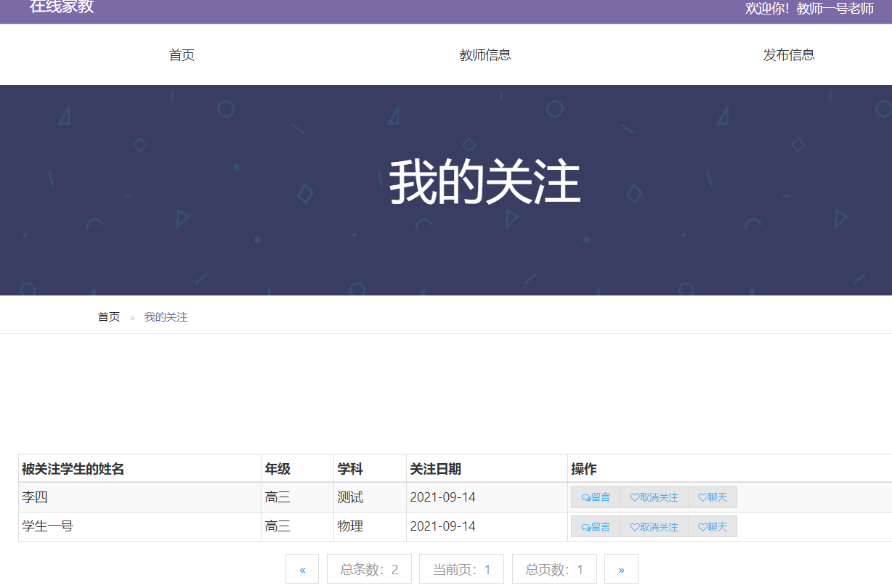Open the 发布信息 page
The image size is (892, 588).
[789, 54]
